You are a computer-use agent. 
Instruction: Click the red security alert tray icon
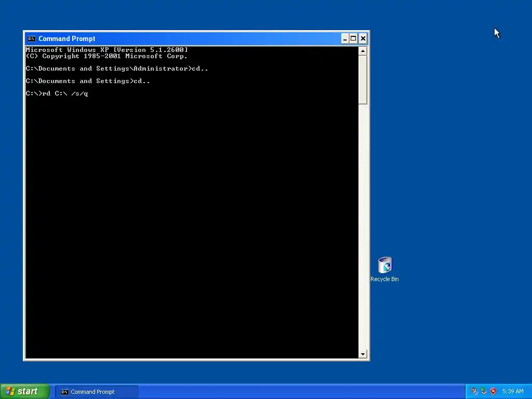pos(494,392)
